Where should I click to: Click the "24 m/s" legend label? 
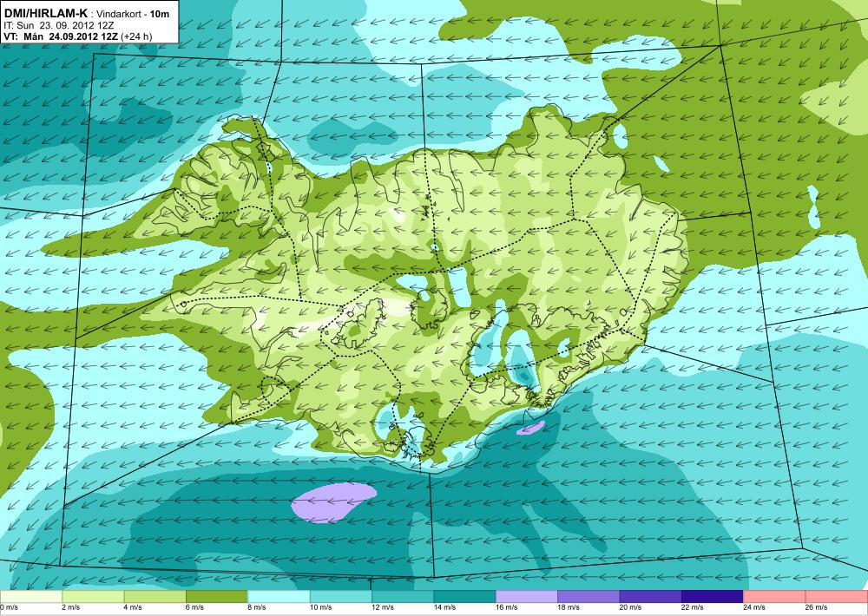pyautogui.click(x=755, y=607)
